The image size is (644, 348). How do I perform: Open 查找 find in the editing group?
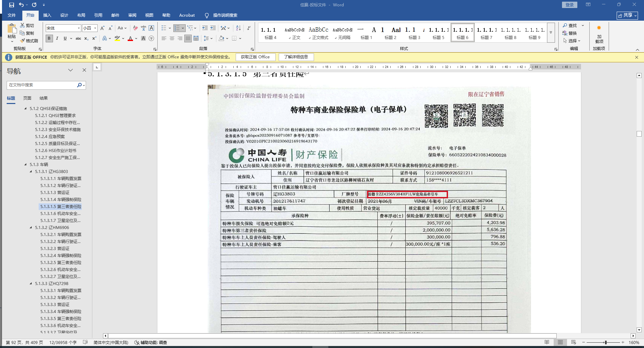(570, 25)
